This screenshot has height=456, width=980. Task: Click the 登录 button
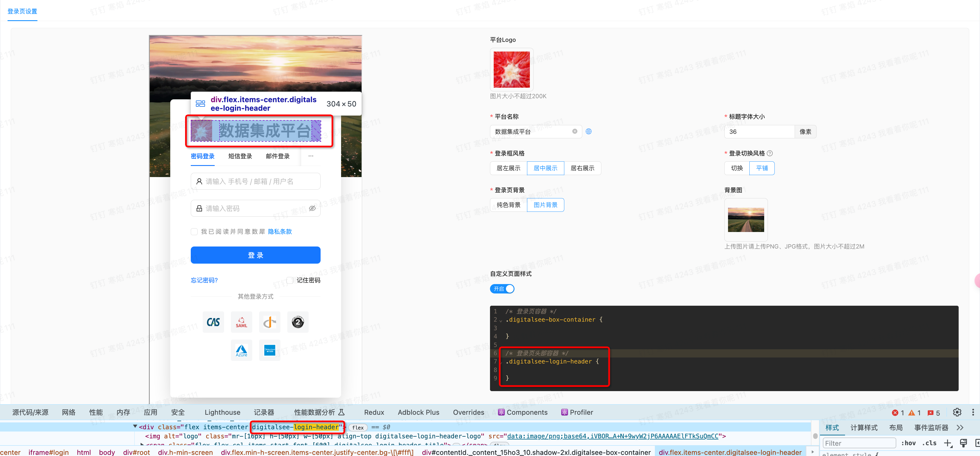255,255
